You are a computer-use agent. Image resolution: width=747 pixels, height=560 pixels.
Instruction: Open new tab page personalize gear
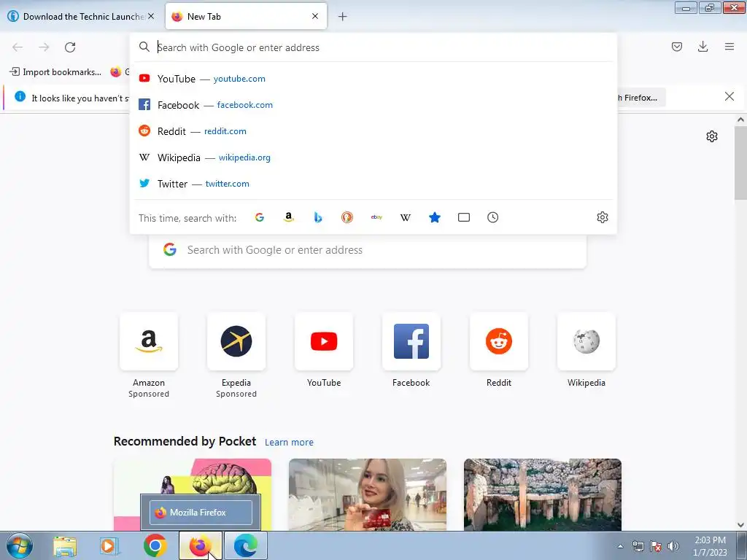point(712,136)
